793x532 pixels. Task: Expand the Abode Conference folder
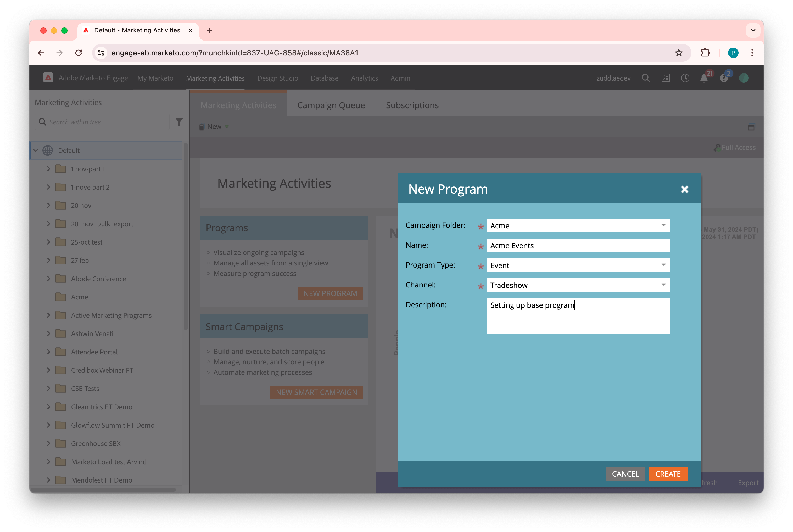(x=48, y=279)
